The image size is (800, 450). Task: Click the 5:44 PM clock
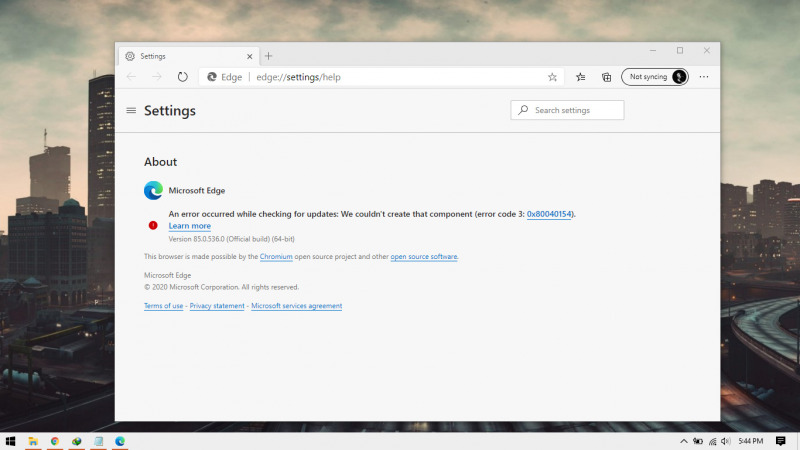click(x=751, y=441)
